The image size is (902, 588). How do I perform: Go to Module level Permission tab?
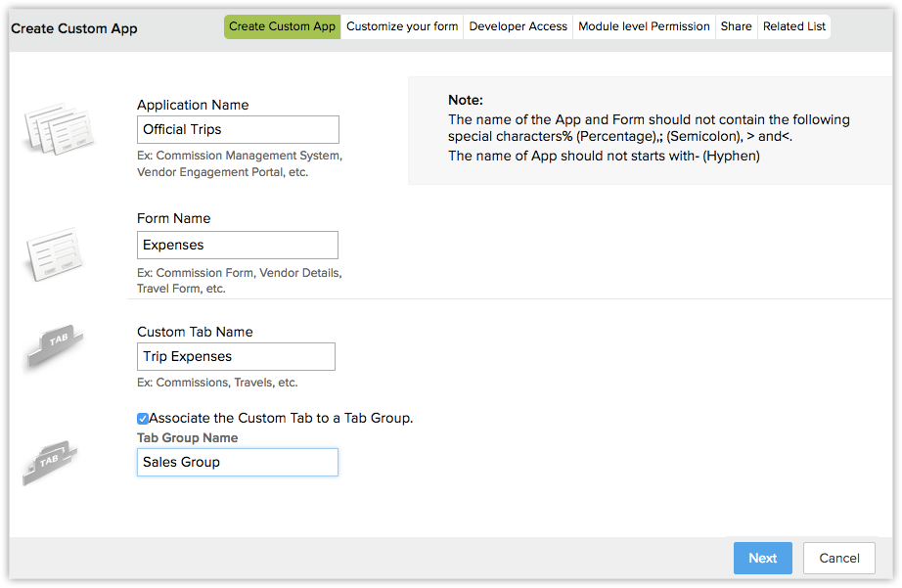(x=644, y=26)
